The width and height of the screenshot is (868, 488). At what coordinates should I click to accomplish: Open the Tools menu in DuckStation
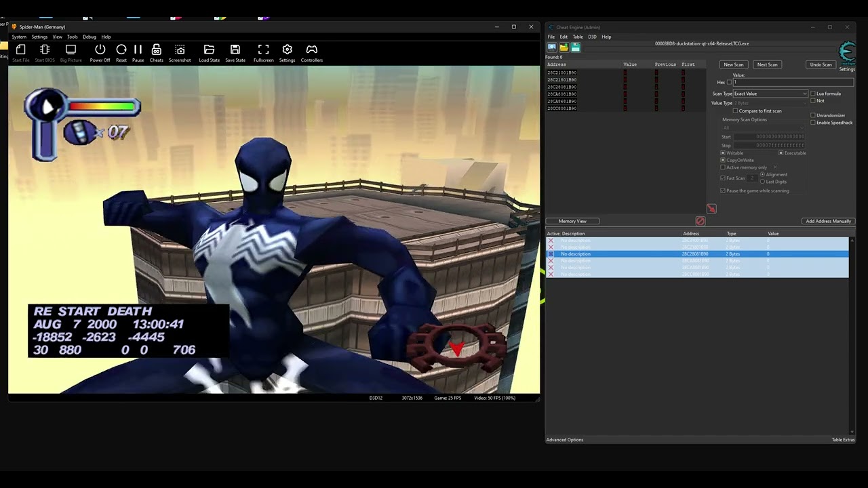click(x=73, y=37)
